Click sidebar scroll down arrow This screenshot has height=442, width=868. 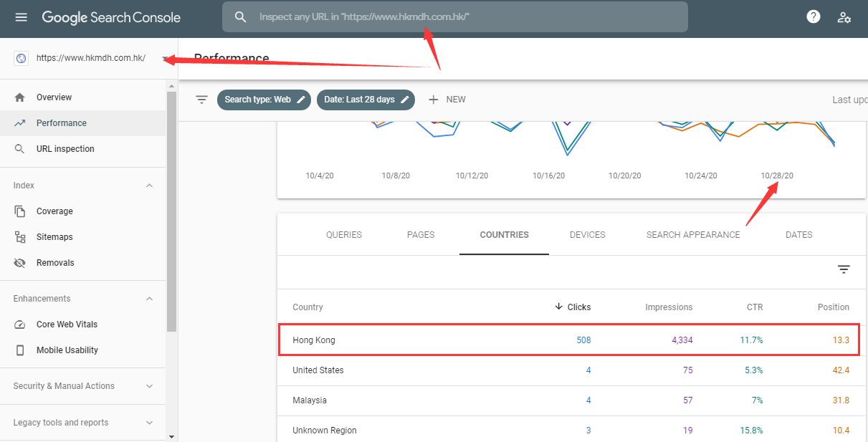[171, 436]
